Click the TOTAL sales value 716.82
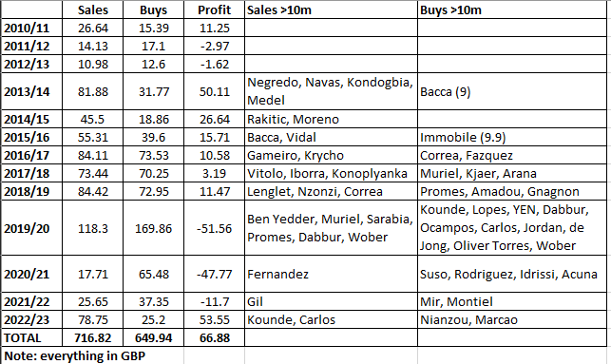The height and width of the screenshot is (364, 611). pyautogui.click(x=92, y=337)
